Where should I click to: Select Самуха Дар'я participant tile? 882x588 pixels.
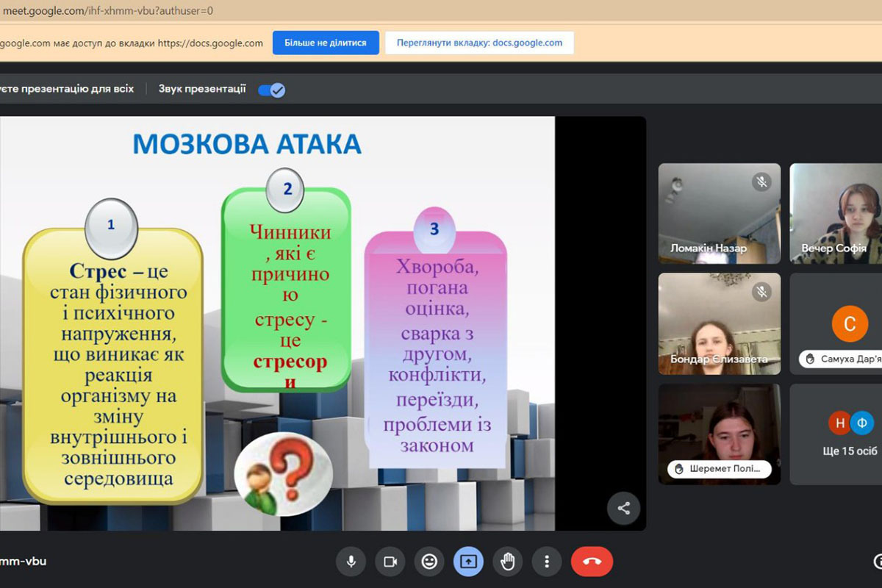[x=836, y=324]
